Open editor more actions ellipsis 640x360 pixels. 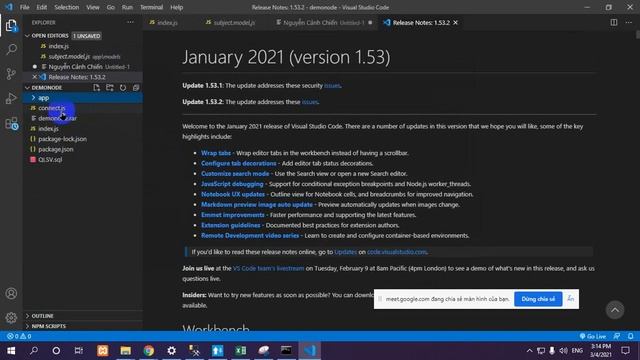pos(629,22)
